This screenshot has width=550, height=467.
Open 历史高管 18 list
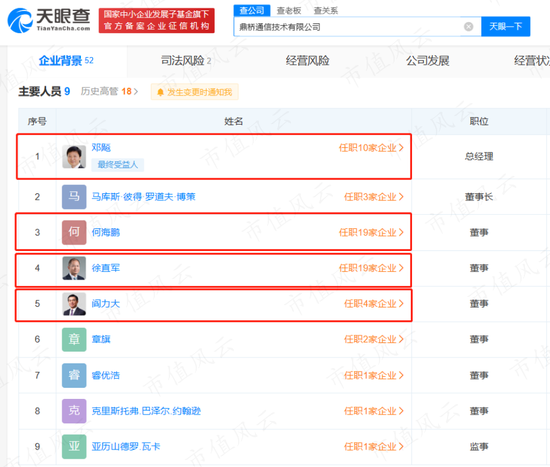click(109, 92)
